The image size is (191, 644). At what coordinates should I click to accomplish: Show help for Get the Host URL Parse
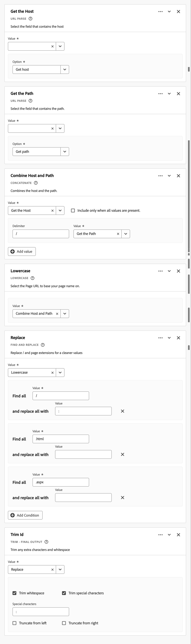coord(31,19)
